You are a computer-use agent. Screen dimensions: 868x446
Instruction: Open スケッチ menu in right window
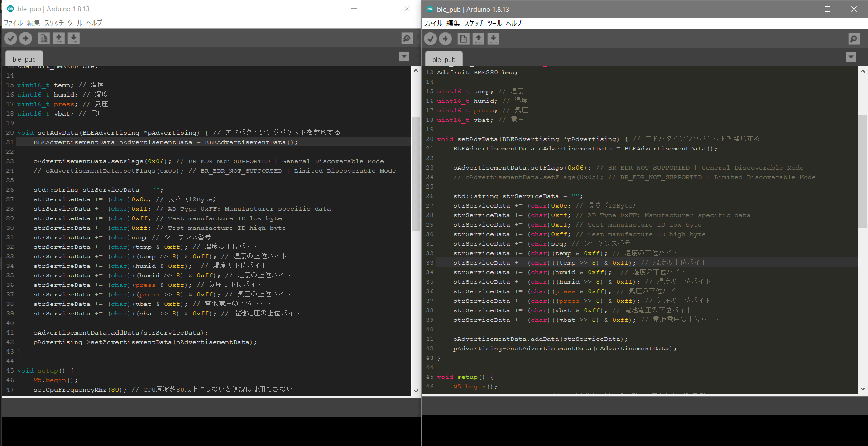coord(474,23)
